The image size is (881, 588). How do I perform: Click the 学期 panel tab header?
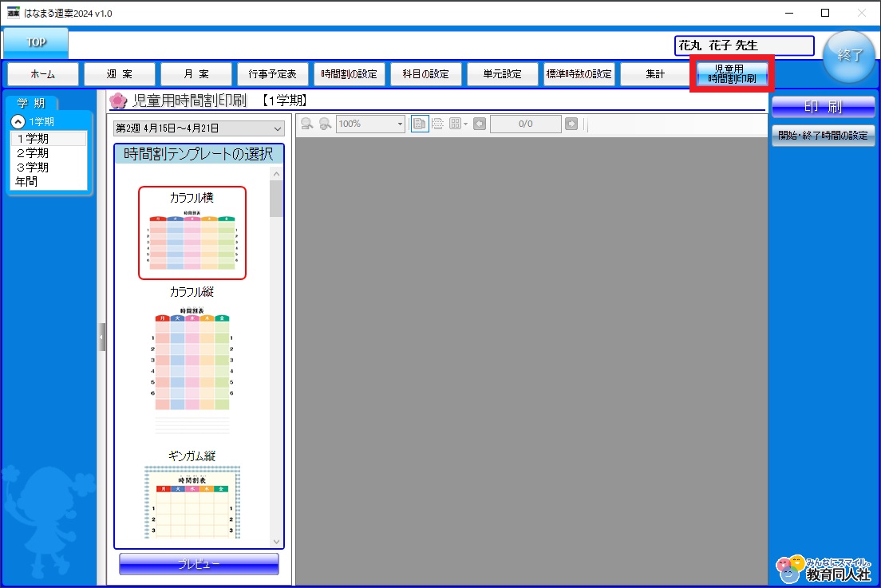31,103
